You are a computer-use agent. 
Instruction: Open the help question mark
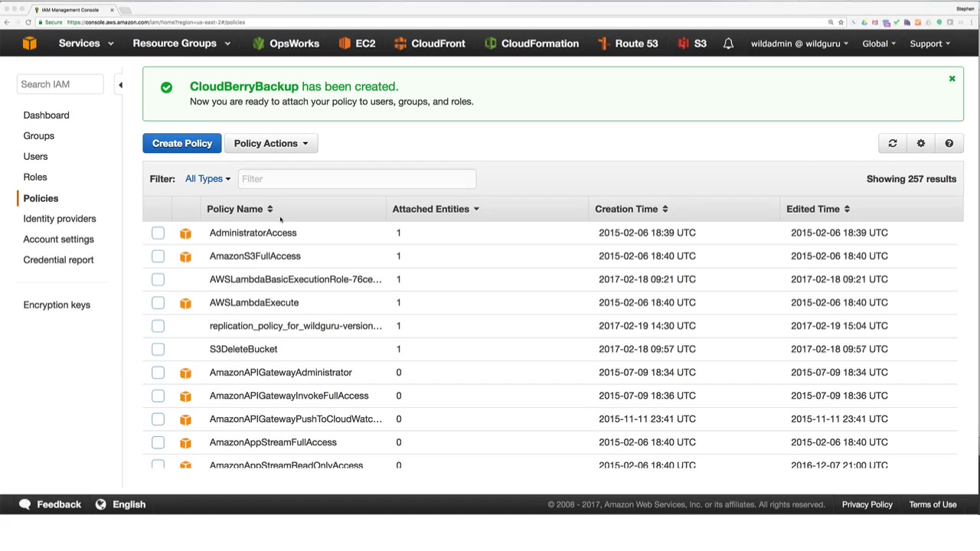[949, 143]
